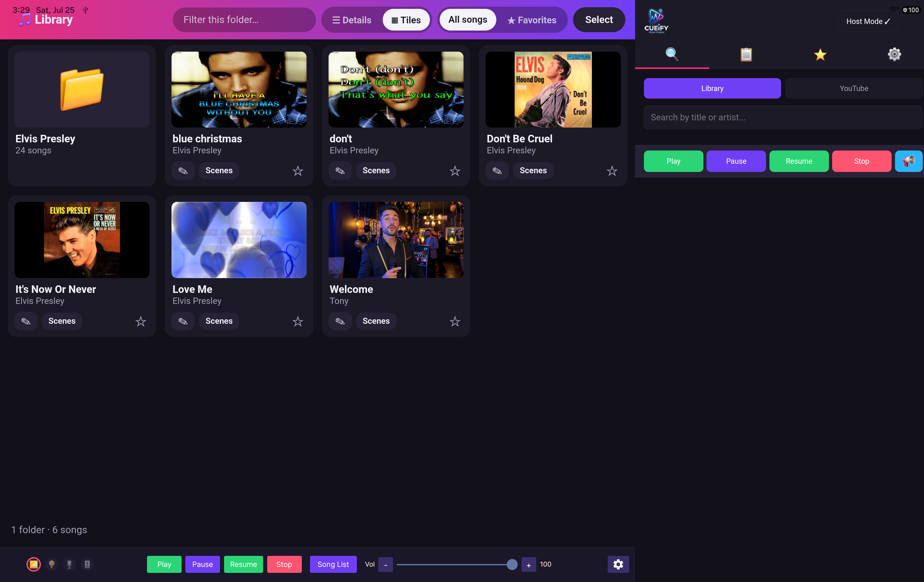Edit the don't song with pencil icon

(x=340, y=170)
